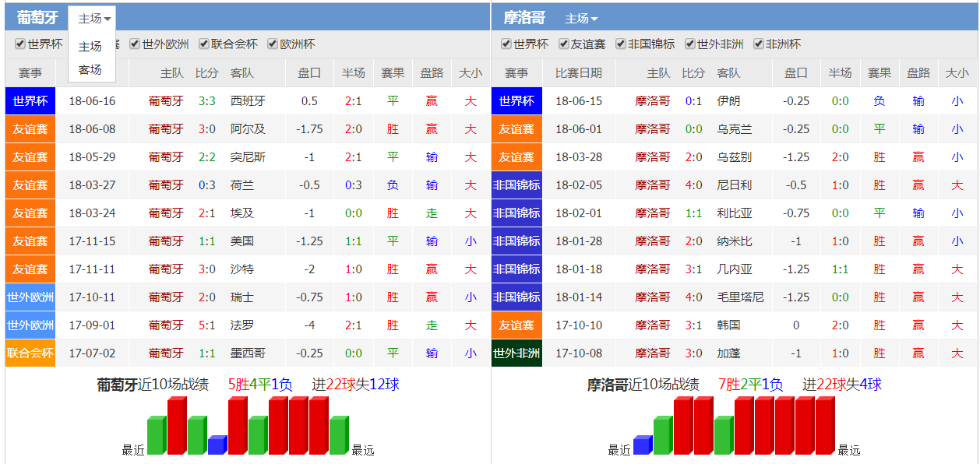Click 盘口 column header in 葡萄牙 table

pyautogui.click(x=309, y=73)
